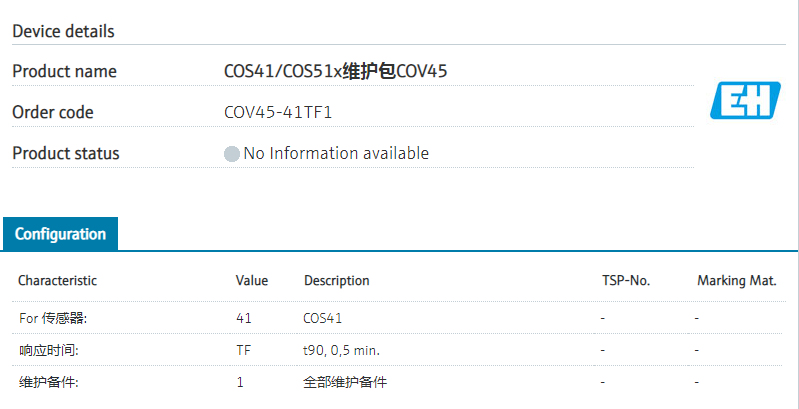This screenshot has width=799, height=409.
Task: Click the "No Information available" status text
Action: pos(336,153)
